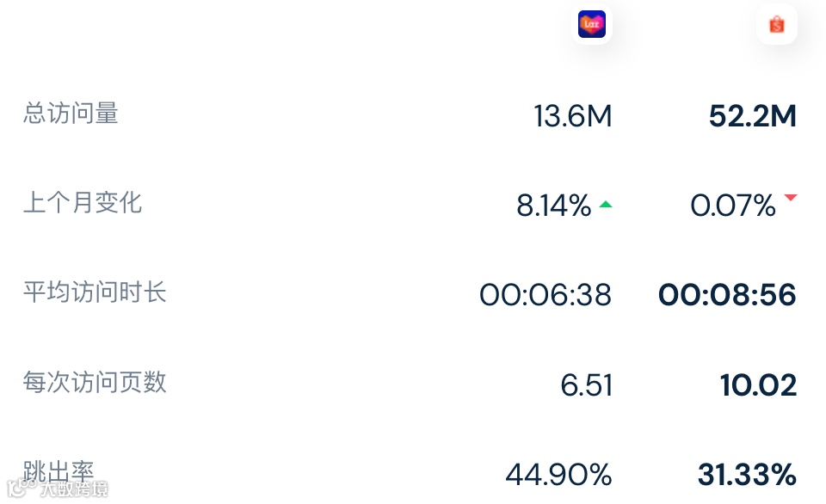Click Shopee bounce rate 31.33%
826x504 pixels.
tap(748, 475)
